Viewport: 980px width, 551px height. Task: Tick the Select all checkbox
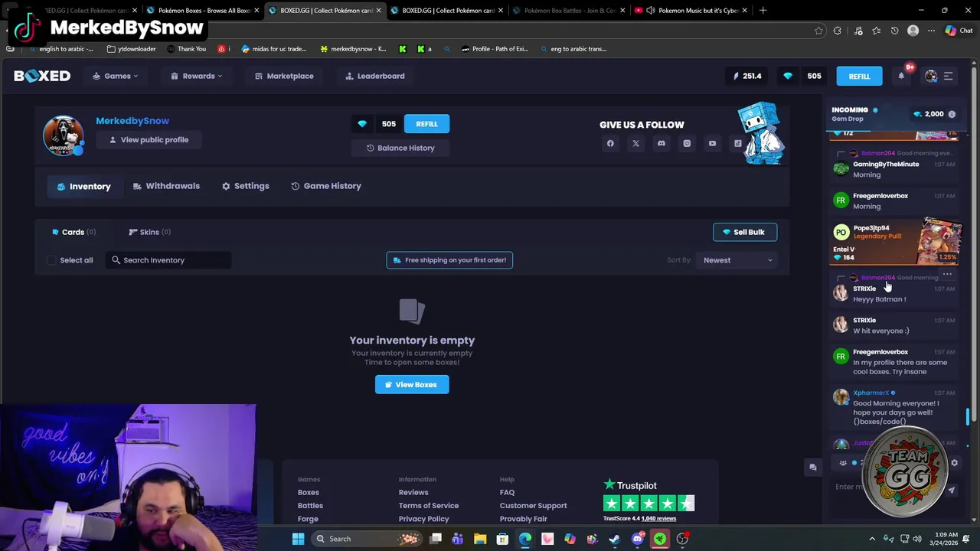click(x=52, y=260)
